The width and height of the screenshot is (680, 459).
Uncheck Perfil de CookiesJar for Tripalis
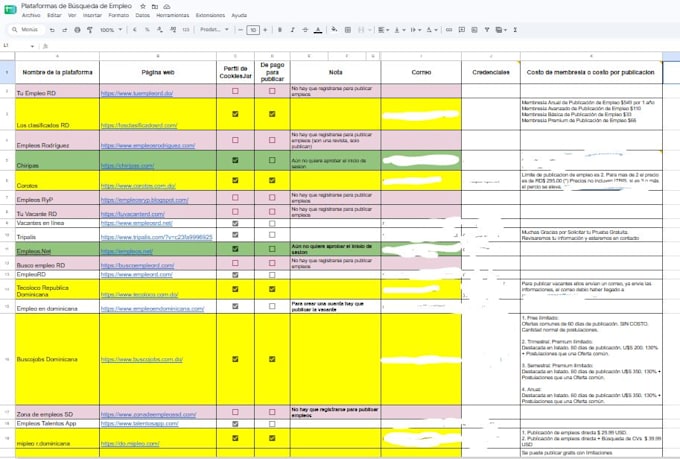tap(235, 235)
